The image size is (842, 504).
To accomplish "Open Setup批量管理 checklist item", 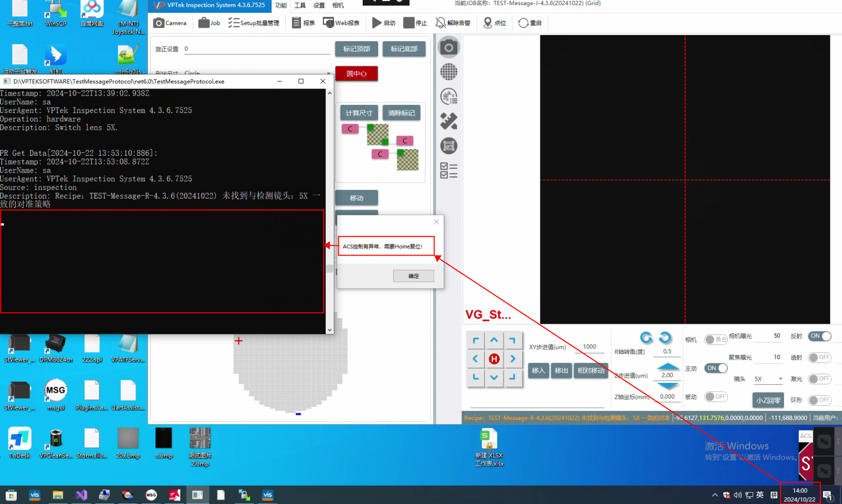I will pos(254,23).
